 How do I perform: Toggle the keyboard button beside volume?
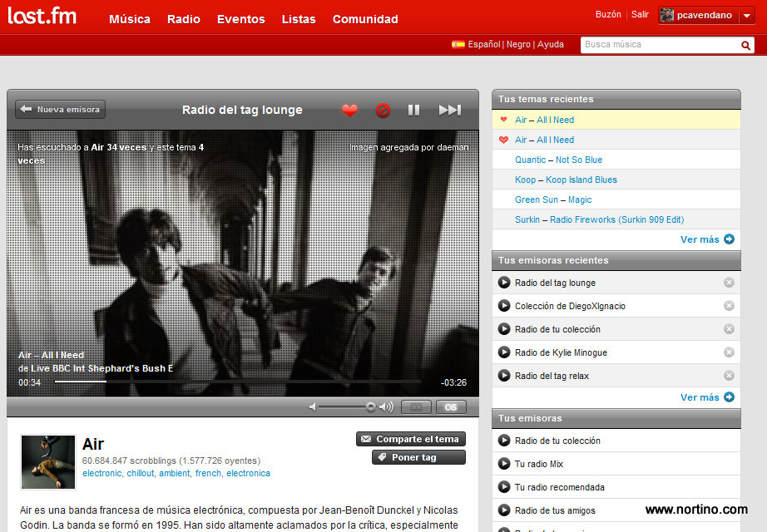pos(416,407)
